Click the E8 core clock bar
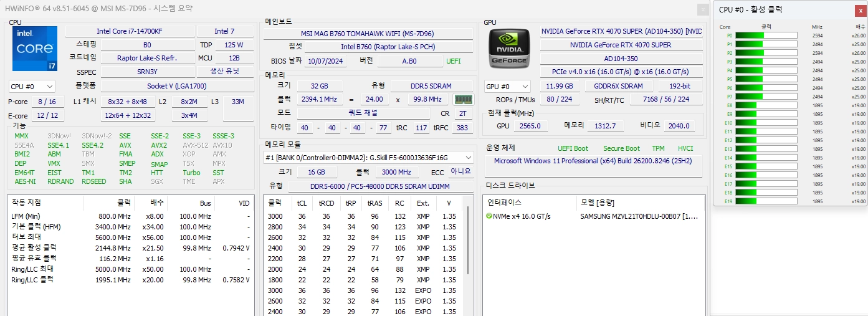Viewport: 868px width, 316px height. pyautogui.click(x=766, y=105)
